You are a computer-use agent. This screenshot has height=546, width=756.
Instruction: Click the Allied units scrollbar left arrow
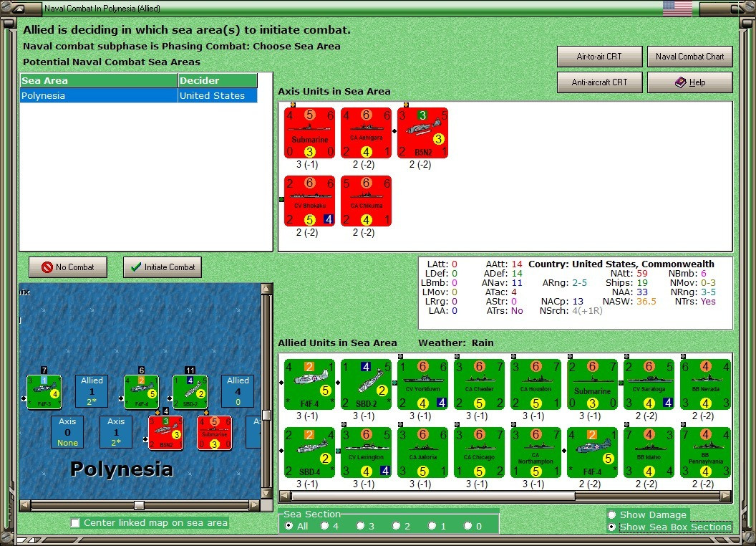coord(285,496)
